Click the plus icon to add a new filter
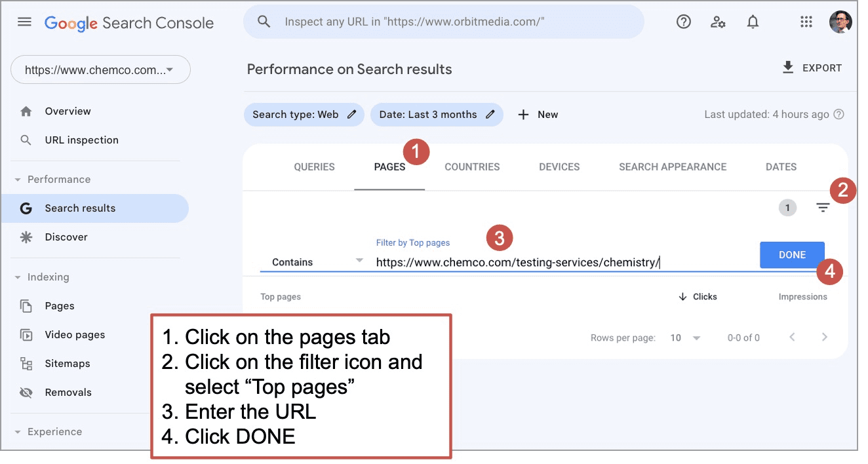 click(523, 115)
